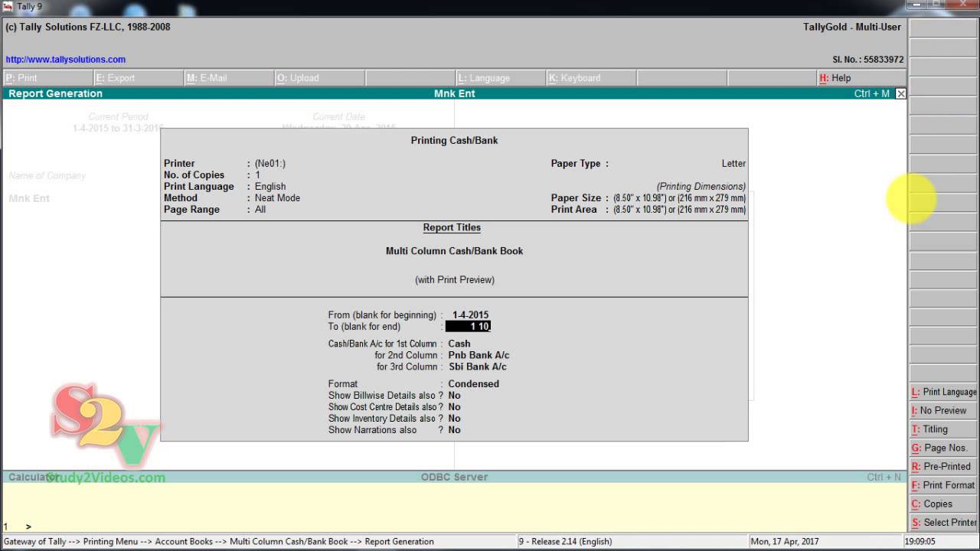This screenshot has width=980, height=551.
Task: Click the Report Titles heading
Action: 452,228
